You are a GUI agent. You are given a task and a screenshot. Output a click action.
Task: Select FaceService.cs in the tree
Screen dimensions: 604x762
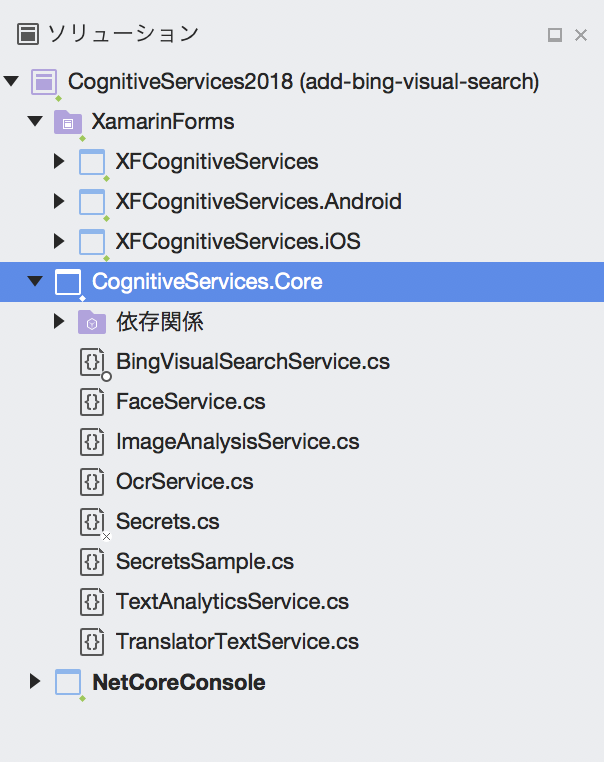coord(190,402)
